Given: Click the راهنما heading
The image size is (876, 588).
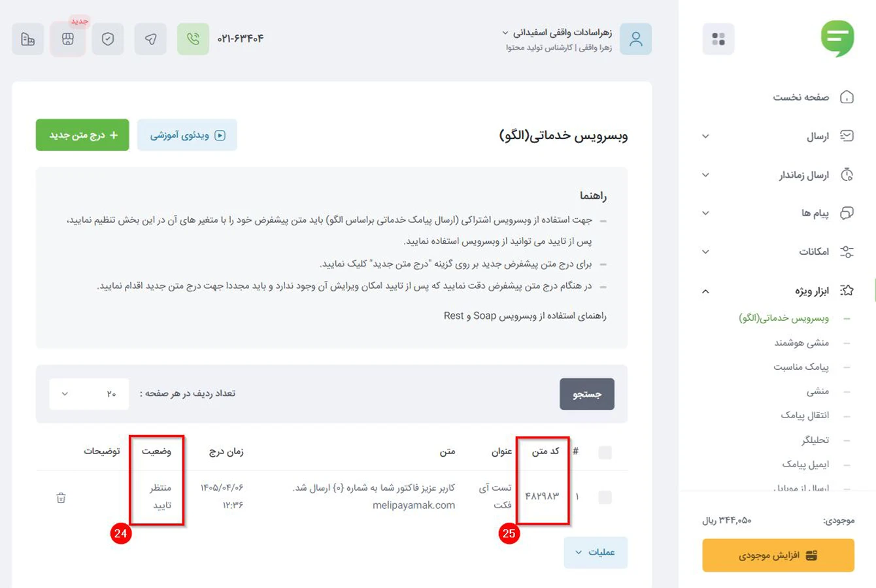Looking at the screenshot, I should pyautogui.click(x=593, y=196).
